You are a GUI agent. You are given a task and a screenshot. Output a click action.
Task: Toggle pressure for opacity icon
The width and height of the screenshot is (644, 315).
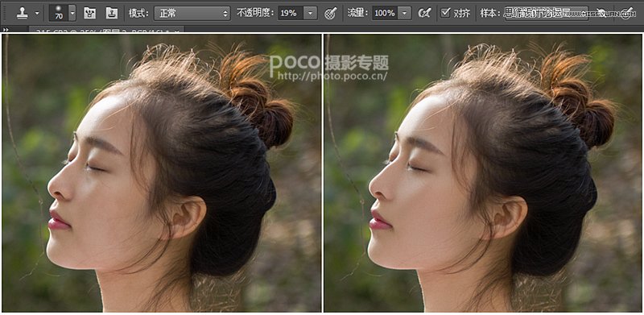click(x=330, y=14)
